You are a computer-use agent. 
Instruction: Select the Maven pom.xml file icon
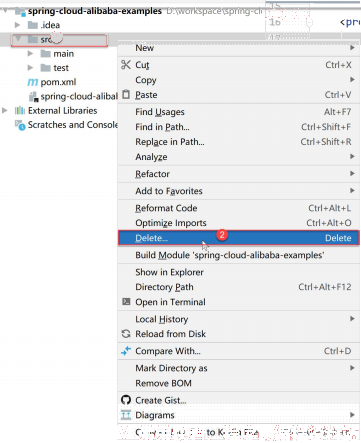[x=32, y=82]
